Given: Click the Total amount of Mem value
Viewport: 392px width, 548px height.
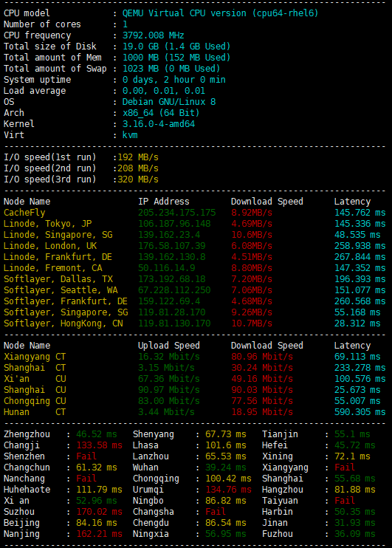Looking at the screenshot, I should (176, 58).
